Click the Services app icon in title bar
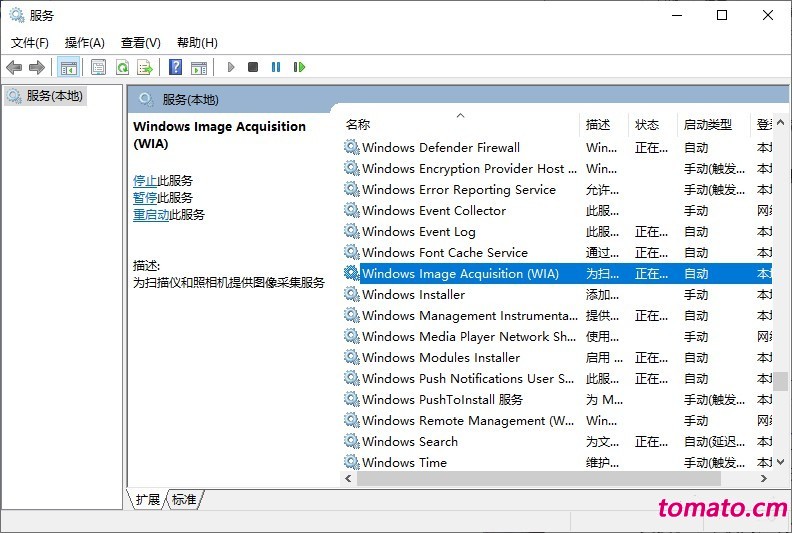This screenshot has height=533, width=792. [x=17, y=15]
